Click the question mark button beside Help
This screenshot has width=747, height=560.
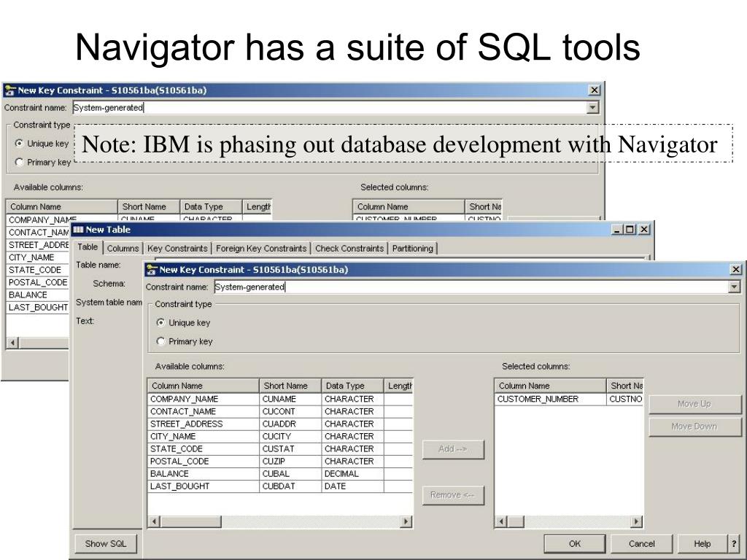point(734,543)
